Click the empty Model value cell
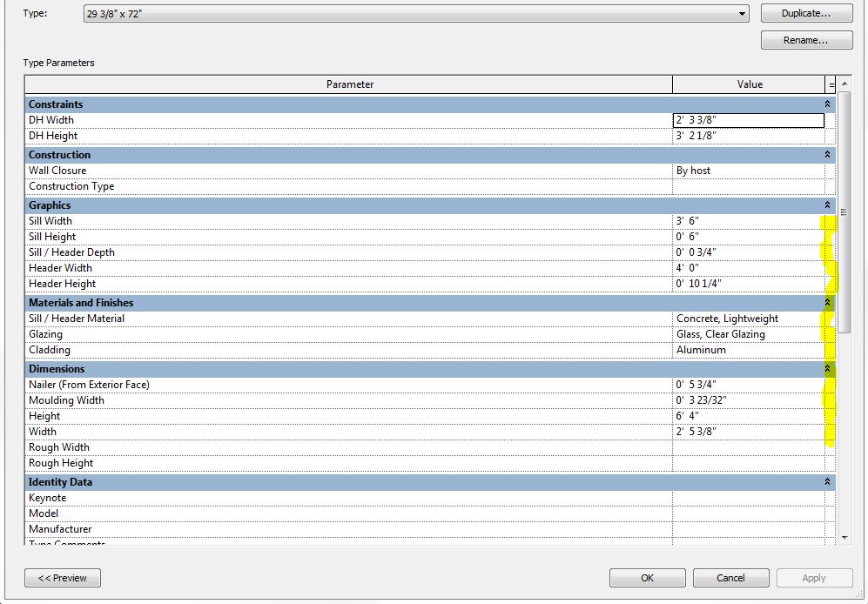 (749, 513)
